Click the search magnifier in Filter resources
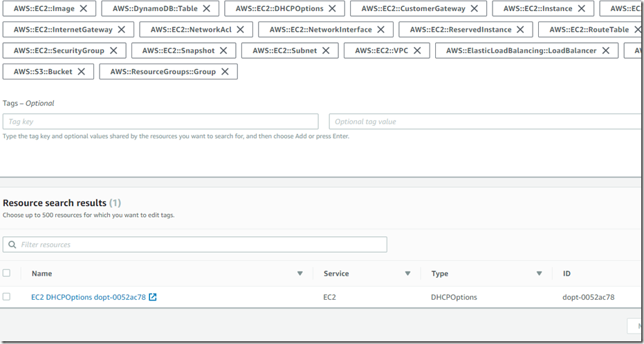644x344 pixels. tap(12, 245)
